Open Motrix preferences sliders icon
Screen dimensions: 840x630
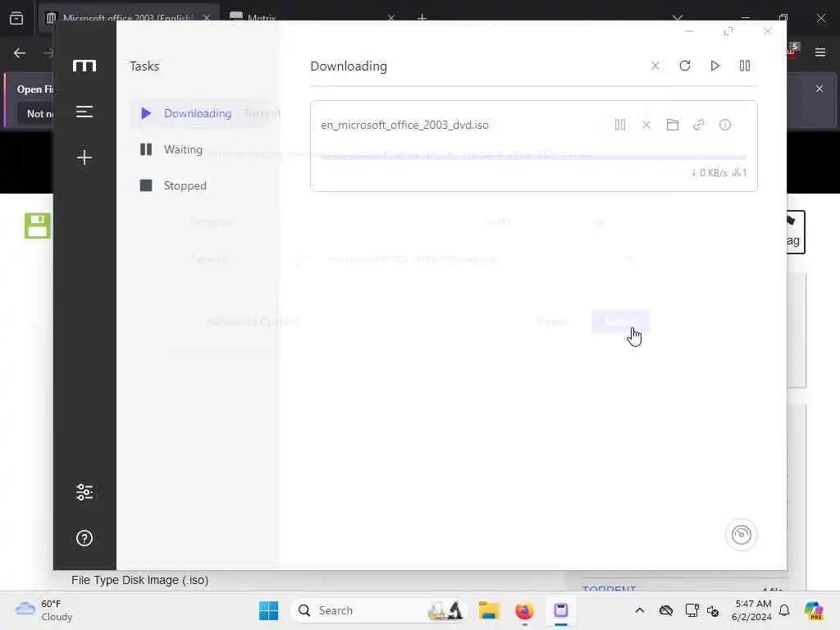[x=84, y=492]
